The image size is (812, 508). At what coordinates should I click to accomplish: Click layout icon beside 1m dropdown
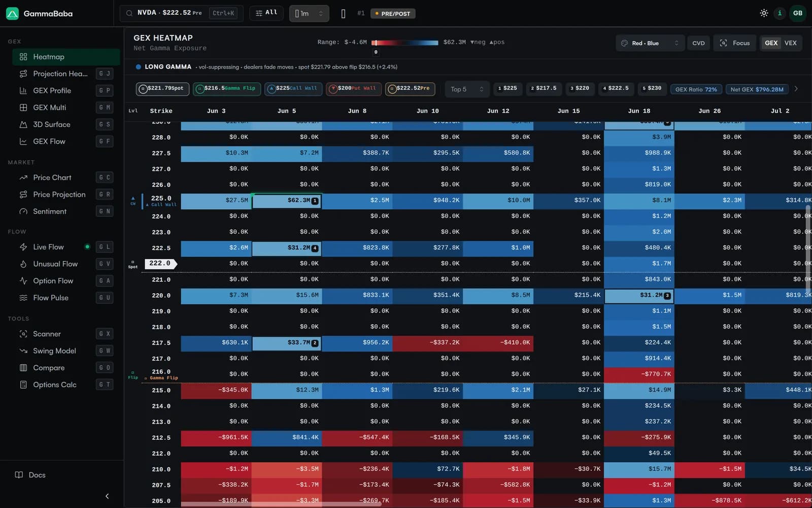pyautogui.click(x=344, y=14)
